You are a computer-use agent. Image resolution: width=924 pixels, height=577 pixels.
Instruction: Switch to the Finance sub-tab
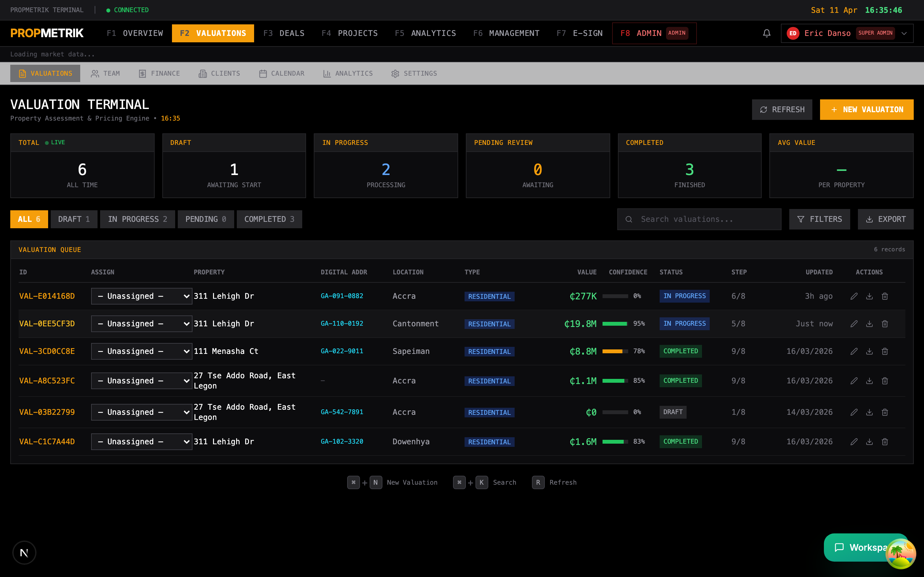pos(159,73)
